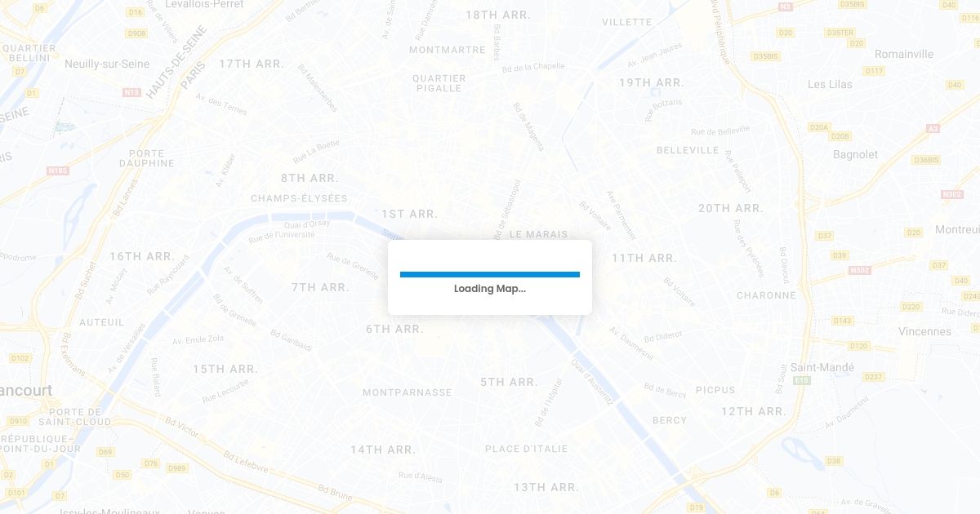The height and width of the screenshot is (514, 980).
Task: Click the blue loading progress bar
Action: coord(490,274)
